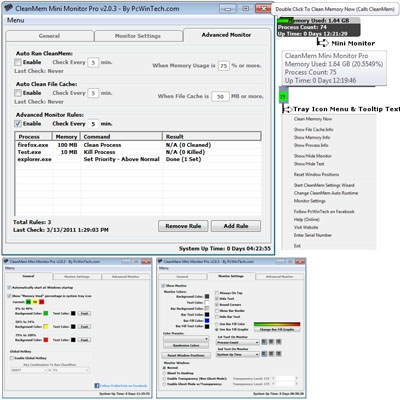The image size is (400, 400).
Task: Open the 1st Text On Monitor dropdown
Action: (x=238, y=342)
